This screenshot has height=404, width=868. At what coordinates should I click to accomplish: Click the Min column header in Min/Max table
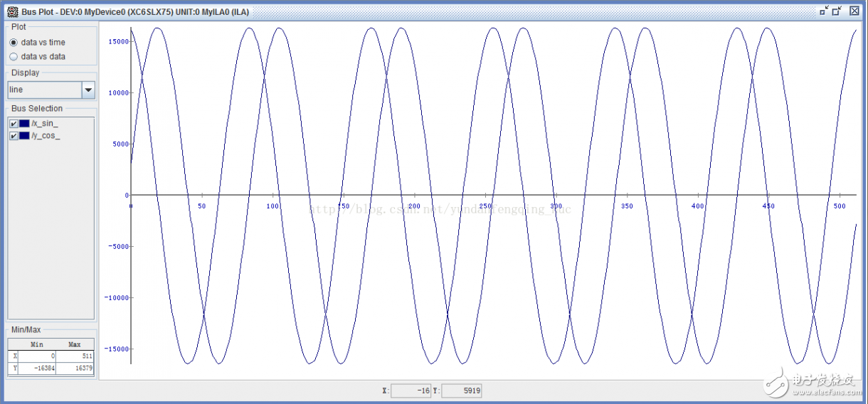click(38, 344)
